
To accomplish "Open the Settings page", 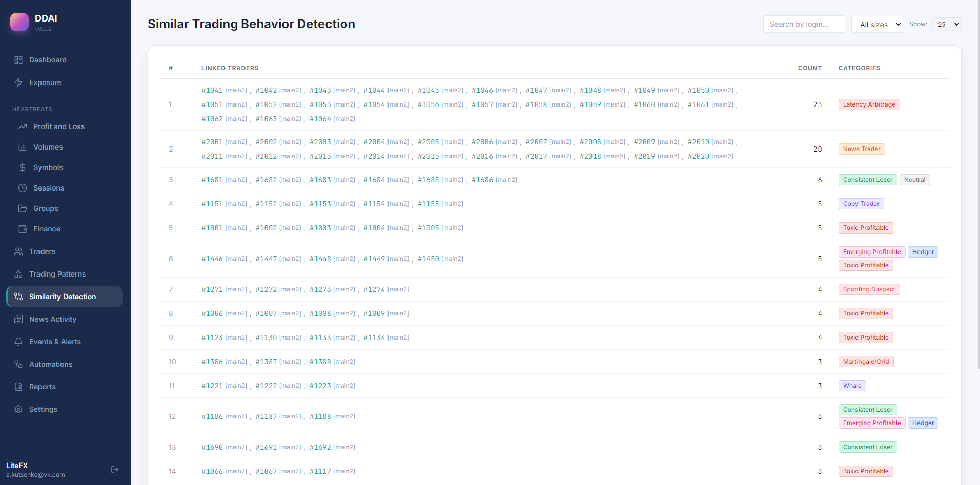I will pos(65,409).
